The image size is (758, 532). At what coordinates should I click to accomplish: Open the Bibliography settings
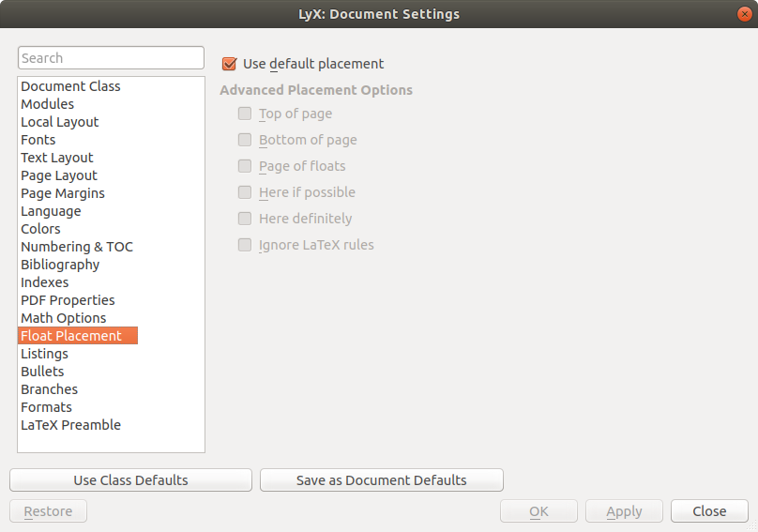(60, 265)
